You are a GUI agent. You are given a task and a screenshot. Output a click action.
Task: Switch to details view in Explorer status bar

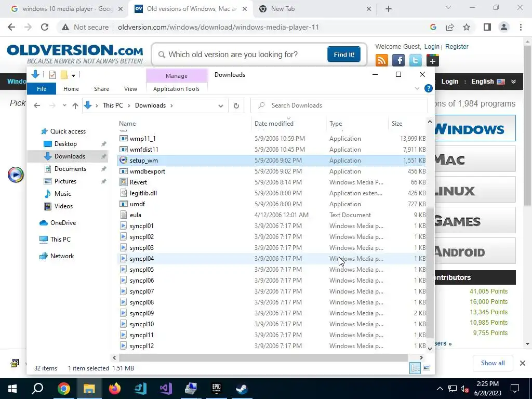click(x=415, y=368)
